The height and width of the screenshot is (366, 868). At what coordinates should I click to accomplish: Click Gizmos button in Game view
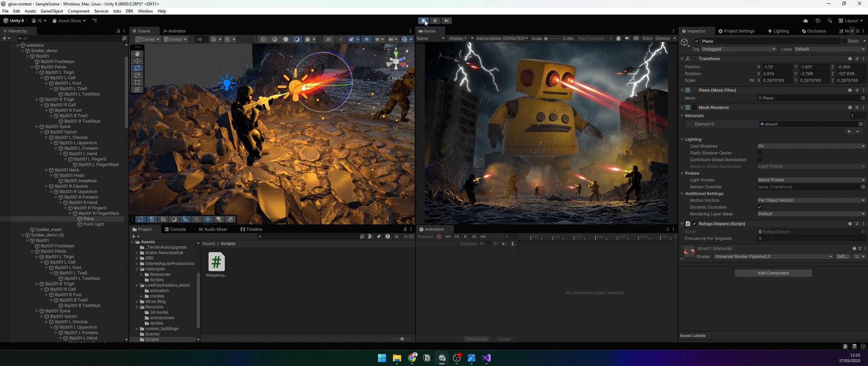(662, 38)
